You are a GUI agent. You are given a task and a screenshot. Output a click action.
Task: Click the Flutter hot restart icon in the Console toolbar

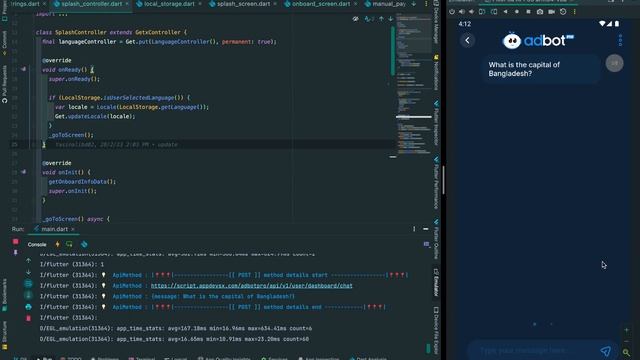[x=69, y=244]
